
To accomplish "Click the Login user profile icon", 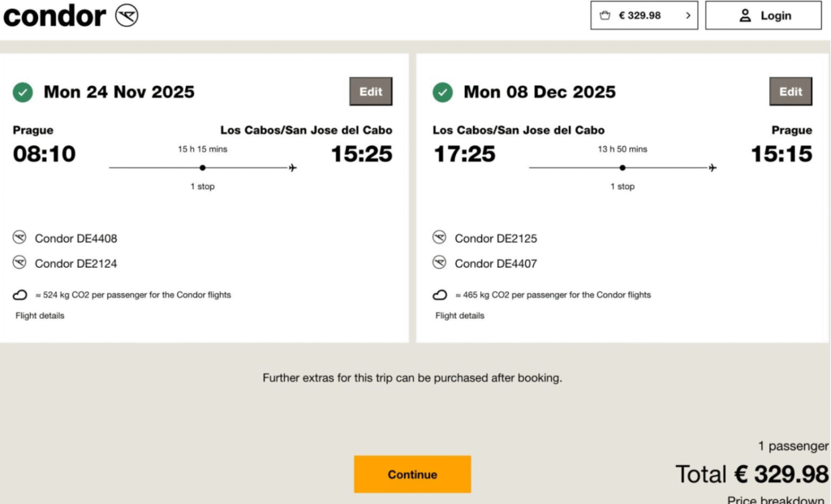I will (745, 15).
